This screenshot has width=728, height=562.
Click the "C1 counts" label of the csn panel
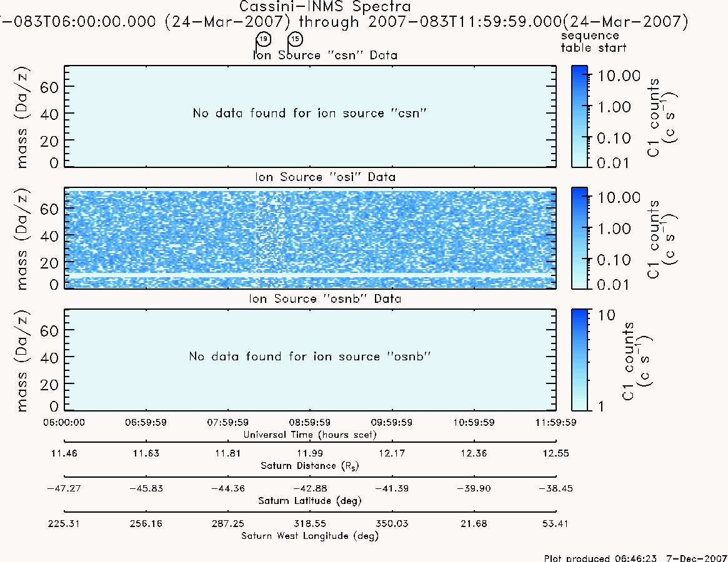[653, 118]
